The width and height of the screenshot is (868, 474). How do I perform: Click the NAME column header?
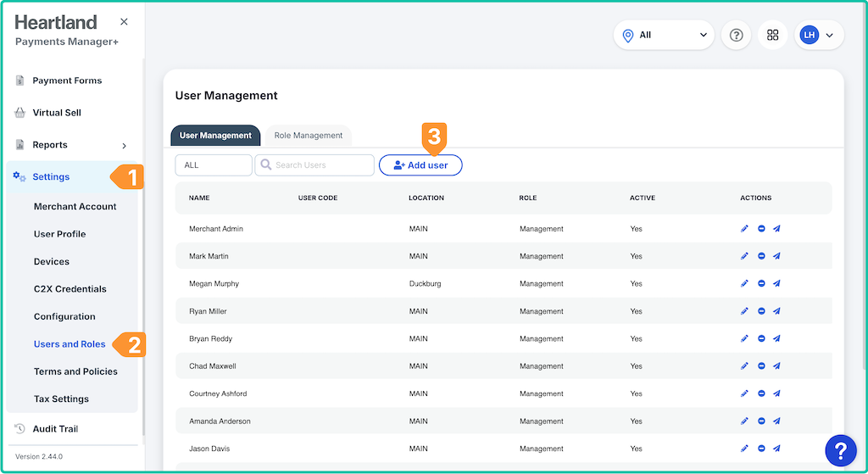click(199, 198)
